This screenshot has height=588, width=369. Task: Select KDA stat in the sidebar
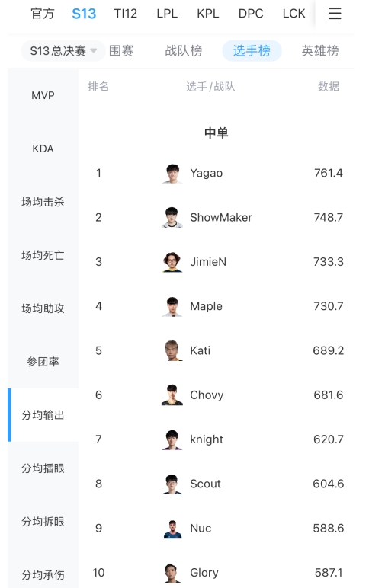click(43, 149)
